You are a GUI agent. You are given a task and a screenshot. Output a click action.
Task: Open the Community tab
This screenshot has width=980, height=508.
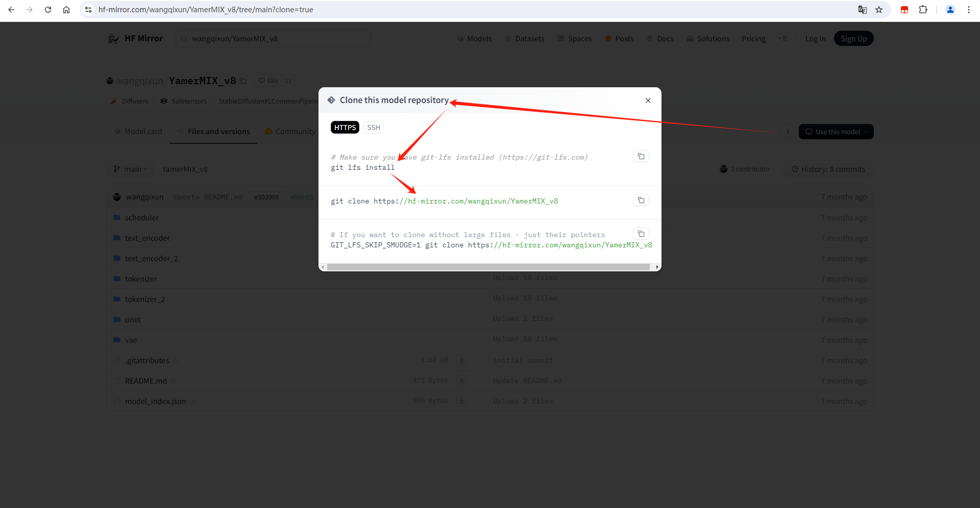(x=290, y=132)
